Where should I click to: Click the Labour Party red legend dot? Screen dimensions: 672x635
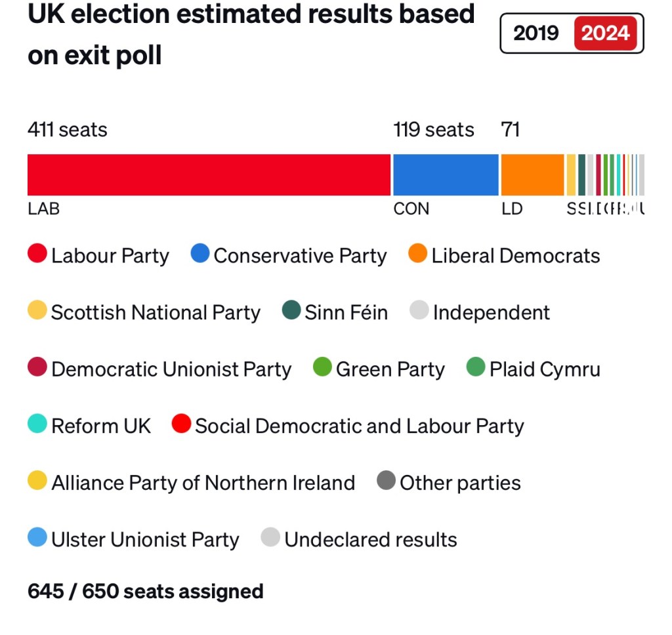37,254
